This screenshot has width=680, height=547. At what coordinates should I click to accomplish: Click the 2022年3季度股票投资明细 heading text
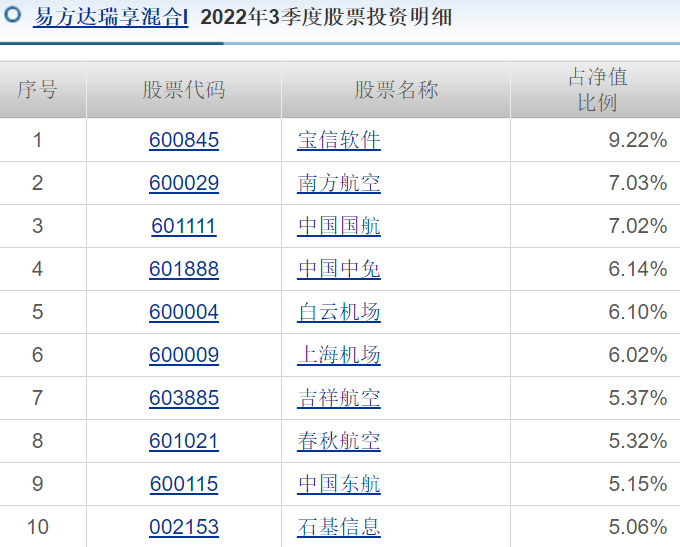coord(326,17)
